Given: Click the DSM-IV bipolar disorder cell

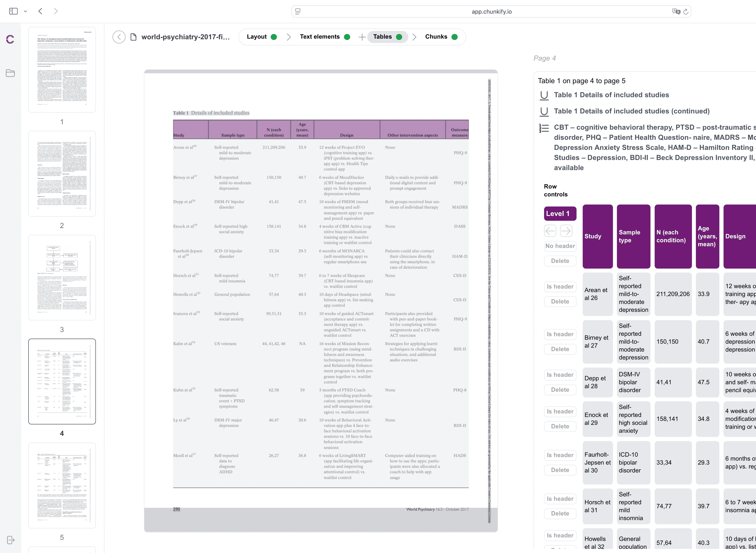Looking at the screenshot, I should 633,382.
